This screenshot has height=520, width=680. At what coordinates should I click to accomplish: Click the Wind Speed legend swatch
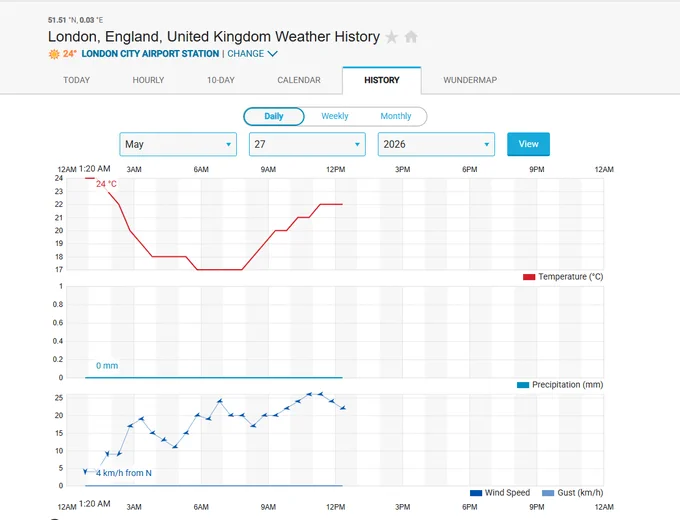click(476, 493)
